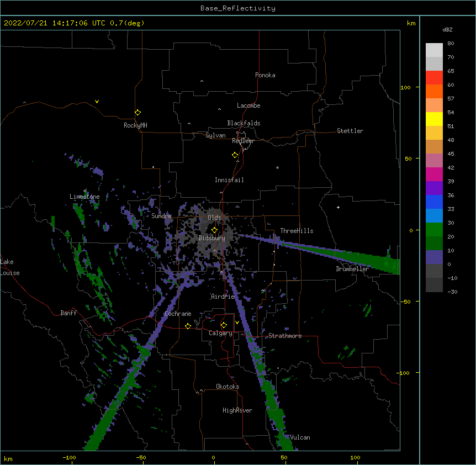Click the RedDeer city label

pos(243,141)
